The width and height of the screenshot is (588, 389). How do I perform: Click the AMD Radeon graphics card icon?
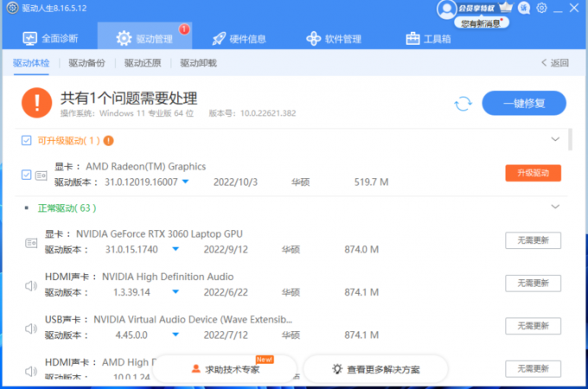coord(41,175)
